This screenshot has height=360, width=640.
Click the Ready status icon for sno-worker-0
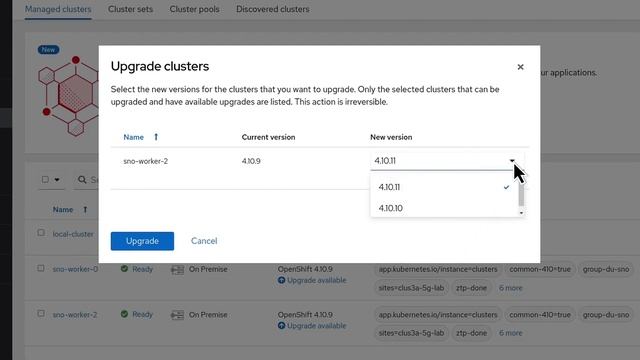pos(124,269)
